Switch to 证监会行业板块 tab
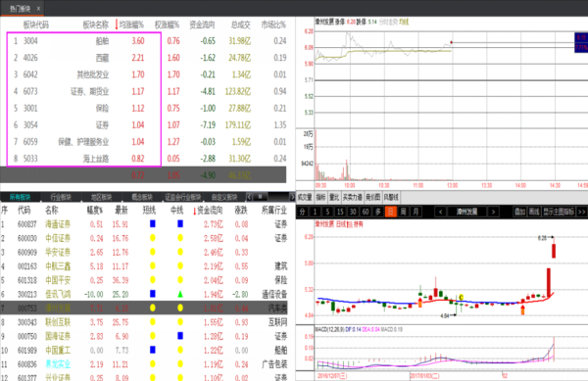Image resolution: width=588 pixels, height=381 pixels. pos(183,197)
